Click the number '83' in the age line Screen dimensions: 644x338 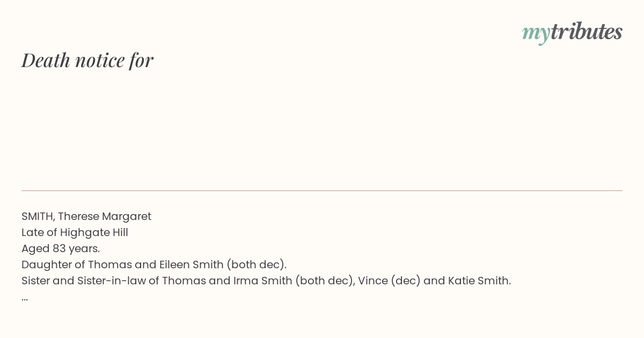coord(59,248)
